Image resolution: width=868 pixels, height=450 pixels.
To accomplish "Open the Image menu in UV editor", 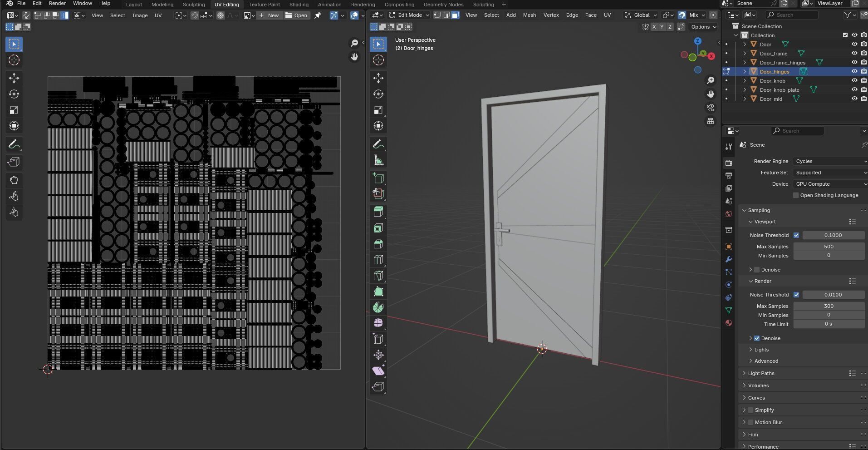I will 140,15.
